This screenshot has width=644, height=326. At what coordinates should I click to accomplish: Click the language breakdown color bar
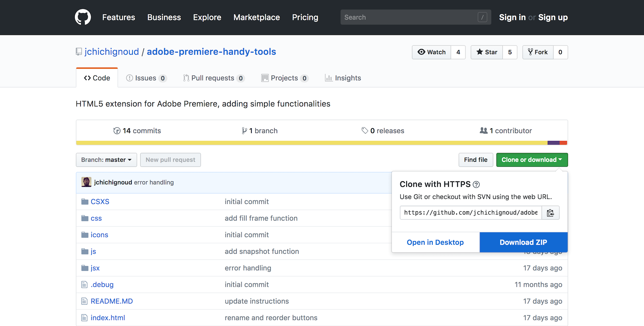point(322,143)
